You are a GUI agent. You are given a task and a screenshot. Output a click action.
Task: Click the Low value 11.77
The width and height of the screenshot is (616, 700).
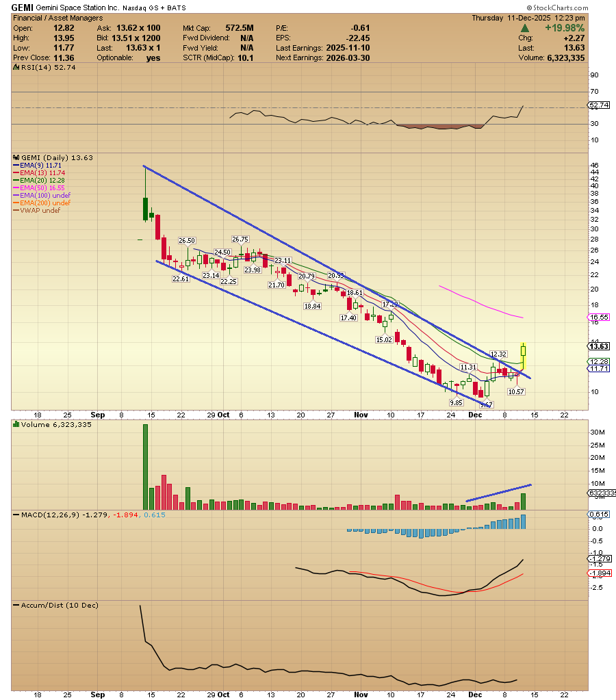(x=64, y=48)
